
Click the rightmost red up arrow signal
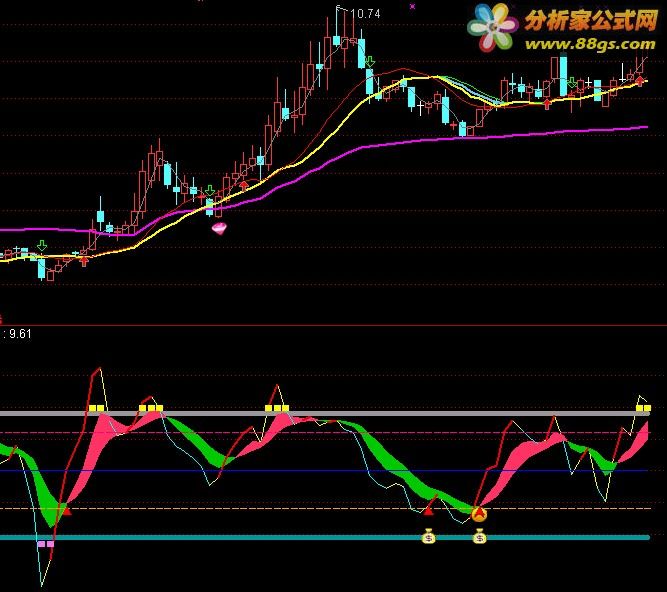[640, 80]
